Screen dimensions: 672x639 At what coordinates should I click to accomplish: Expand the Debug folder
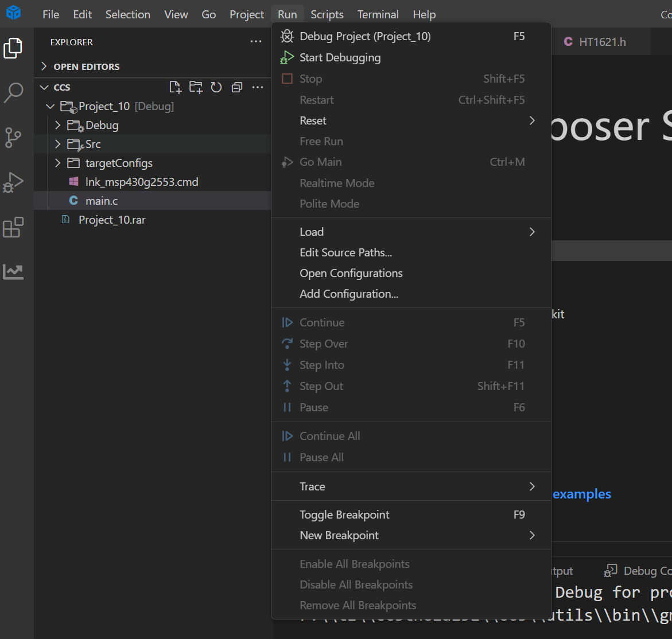pos(58,125)
